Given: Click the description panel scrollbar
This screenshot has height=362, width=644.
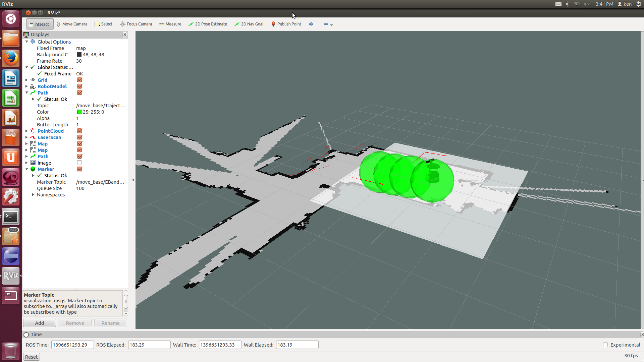Looking at the screenshot, I should point(126,303).
